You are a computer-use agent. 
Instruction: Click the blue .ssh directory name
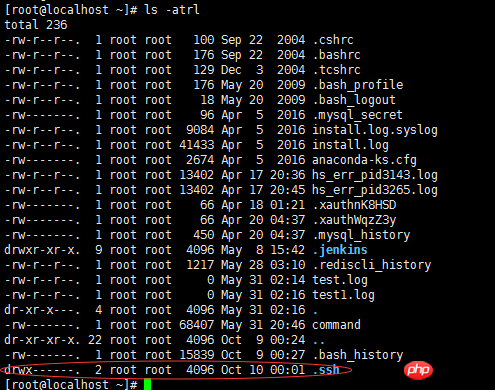[326, 370]
